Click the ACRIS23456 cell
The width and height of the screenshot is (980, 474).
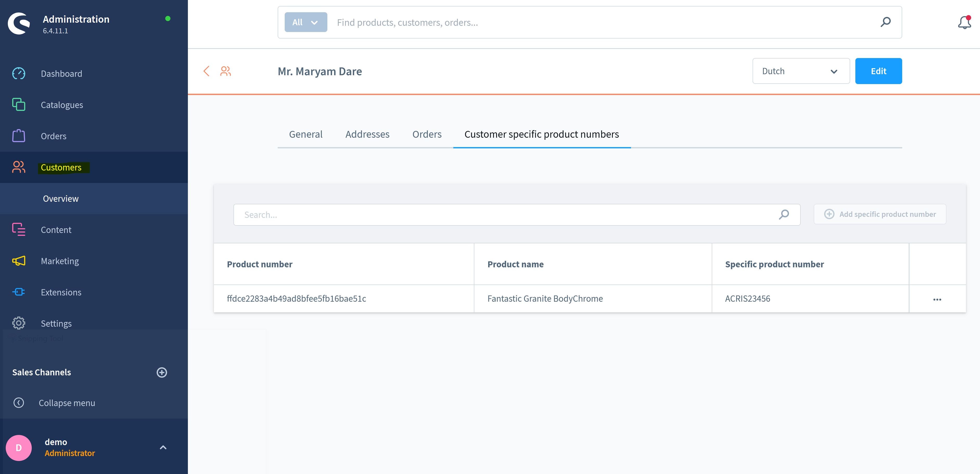coord(748,299)
